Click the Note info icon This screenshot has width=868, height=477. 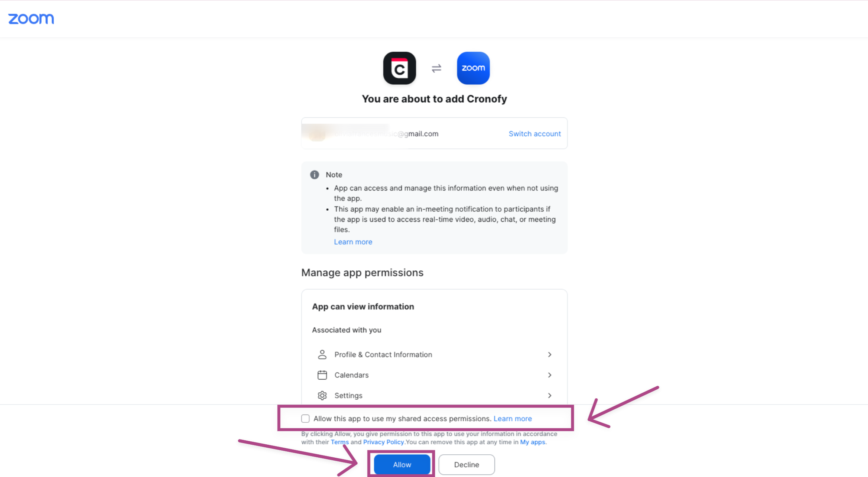[315, 175]
